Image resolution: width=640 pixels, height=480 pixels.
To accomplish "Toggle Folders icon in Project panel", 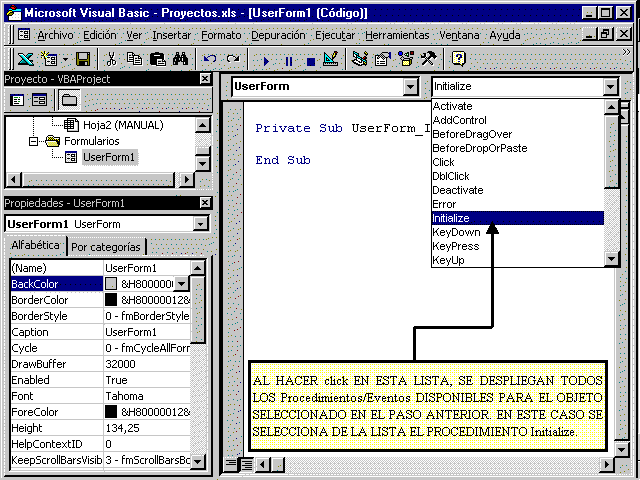I will (69, 100).
